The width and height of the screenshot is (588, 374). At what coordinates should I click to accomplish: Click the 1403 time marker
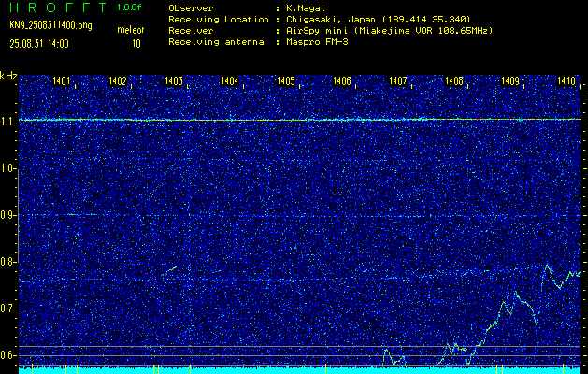click(x=174, y=80)
